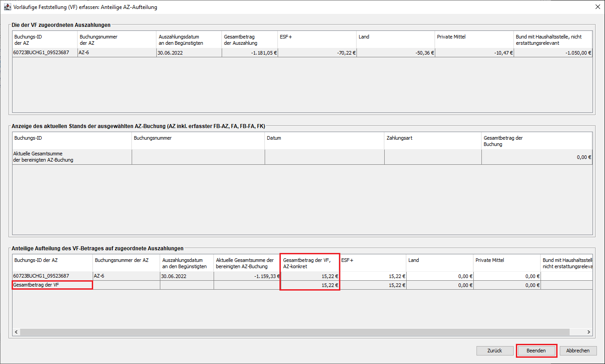Click 'Auszahlungsdatum an den Begünstigten' header in the top table
Screen dimensions: 605x364
pyautogui.click(x=189, y=40)
